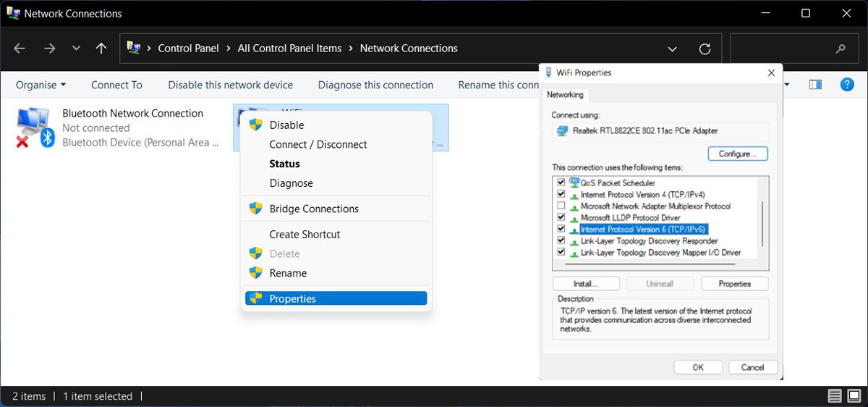This screenshot has height=407, width=868.
Task: Open the Organise menu
Action: point(41,85)
